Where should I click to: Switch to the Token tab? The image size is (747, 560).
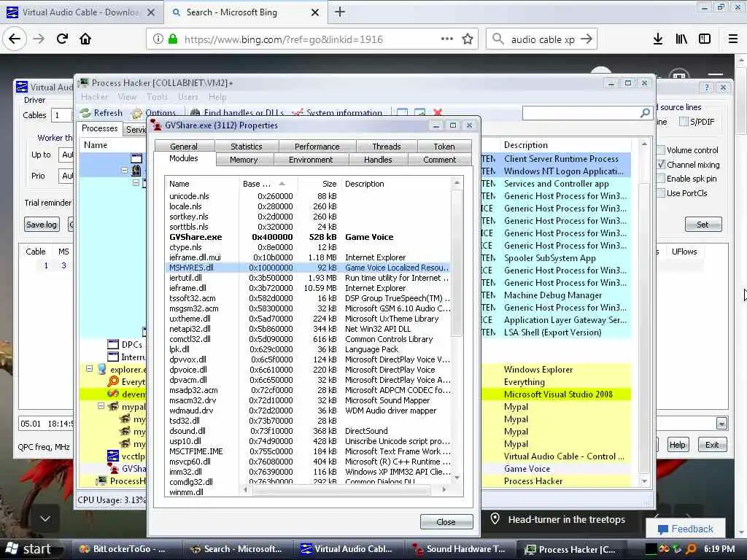(x=444, y=146)
